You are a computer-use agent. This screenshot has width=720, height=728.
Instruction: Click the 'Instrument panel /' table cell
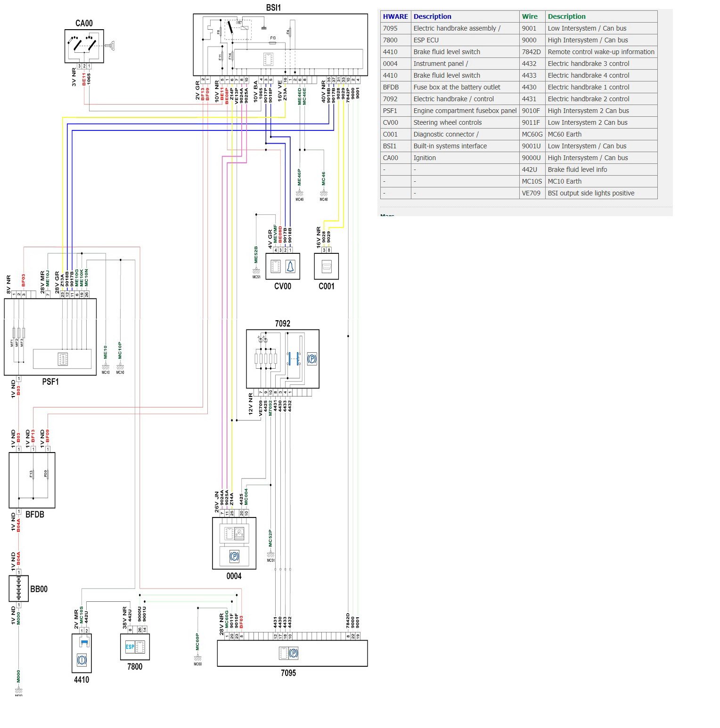click(x=465, y=64)
